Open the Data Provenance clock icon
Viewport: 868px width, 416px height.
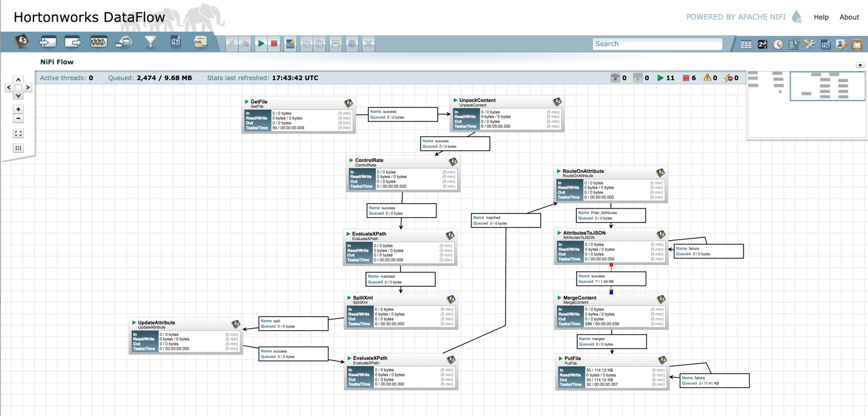pos(778,44)
